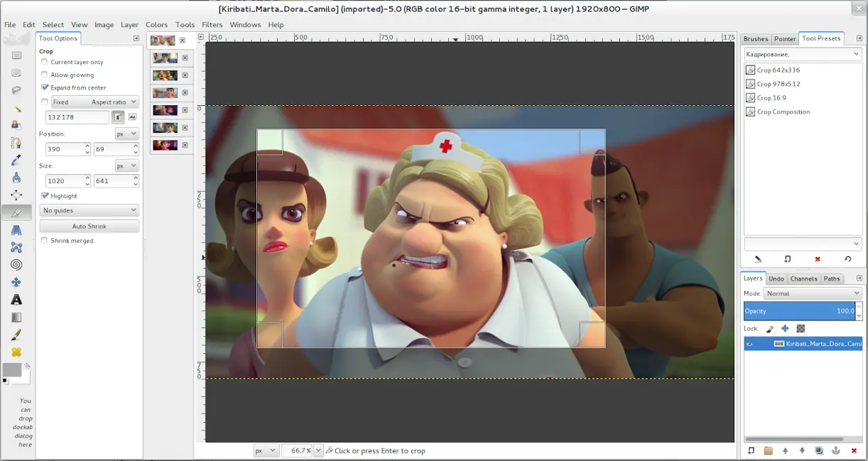Toggle lock position and size icon

pyautogui.click(x=785, y=329)
